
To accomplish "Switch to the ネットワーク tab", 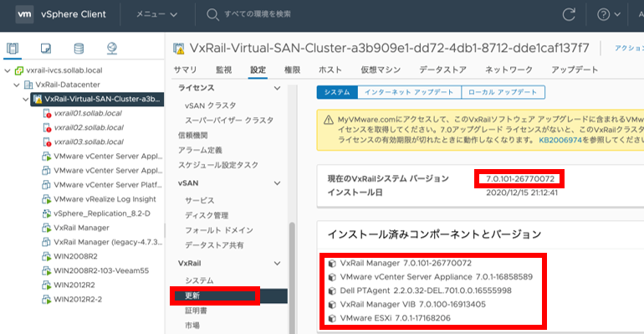I will tap(509, 69).
